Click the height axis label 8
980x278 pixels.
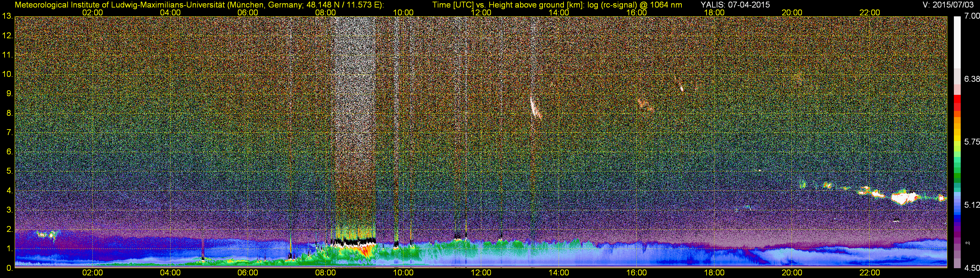[9, 113]
